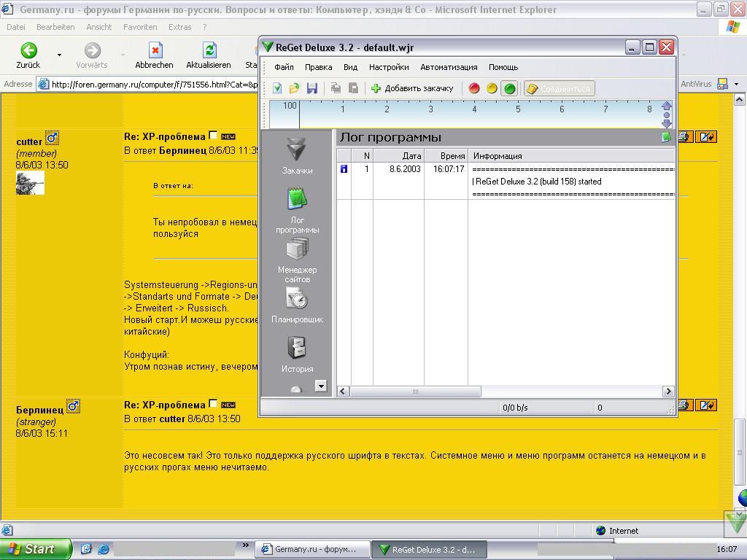Viewport: 747px width, 560px height.
Task: Open the Закачки section in ReGet sidebar
Action: tap(297, 156)
